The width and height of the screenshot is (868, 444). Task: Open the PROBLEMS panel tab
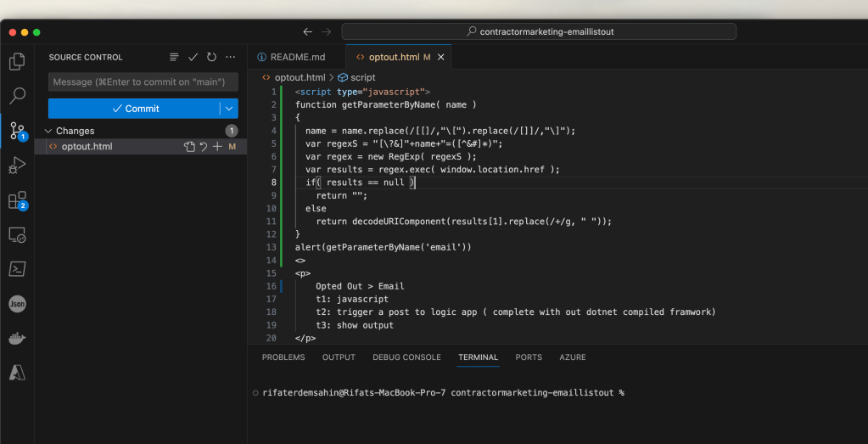(283, 357)
